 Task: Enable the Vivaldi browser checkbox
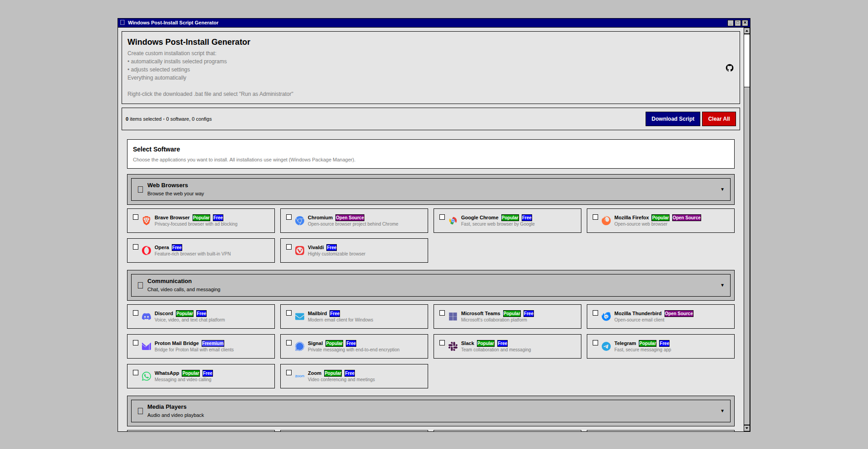(x=289, y=247)
